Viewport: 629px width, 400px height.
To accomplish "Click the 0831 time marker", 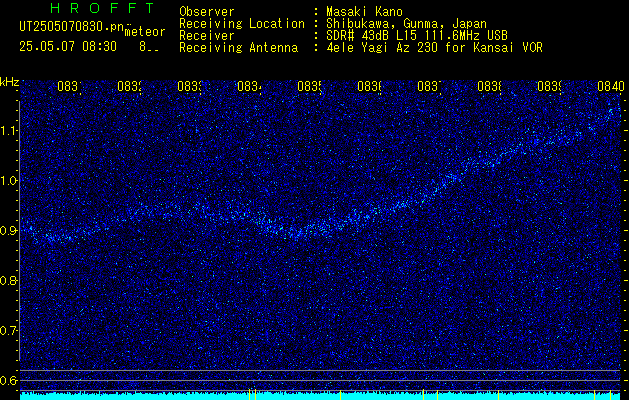I will coord(69,86).
